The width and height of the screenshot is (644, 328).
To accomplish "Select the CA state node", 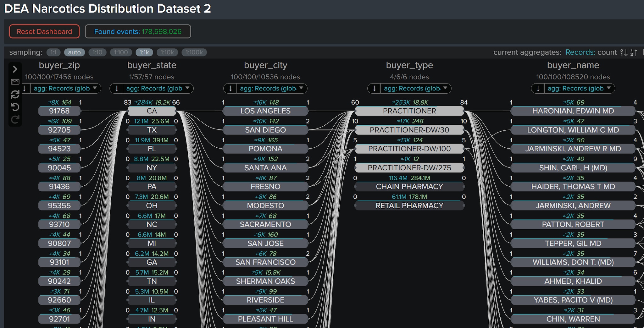I will 152,111.
